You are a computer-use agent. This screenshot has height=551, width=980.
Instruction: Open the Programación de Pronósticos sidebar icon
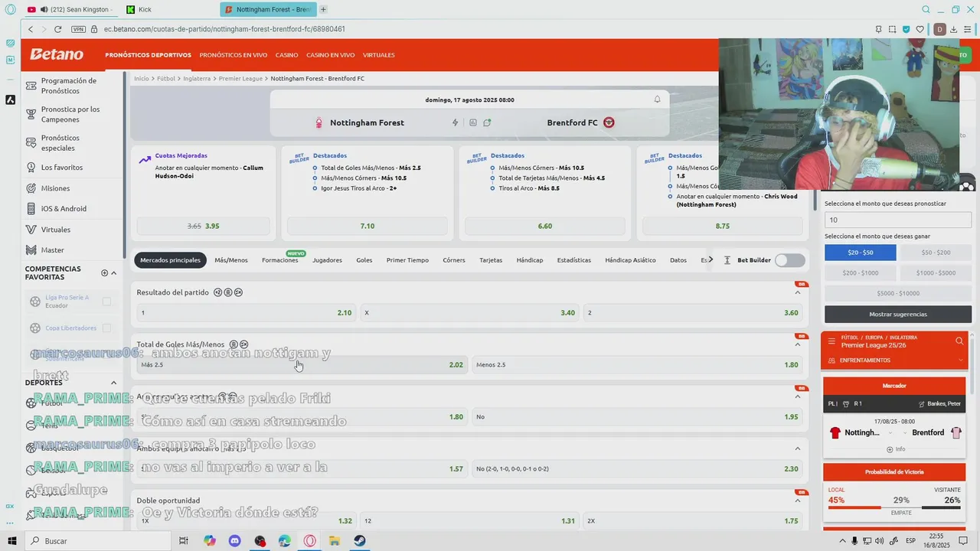click(x=31, y=86)
